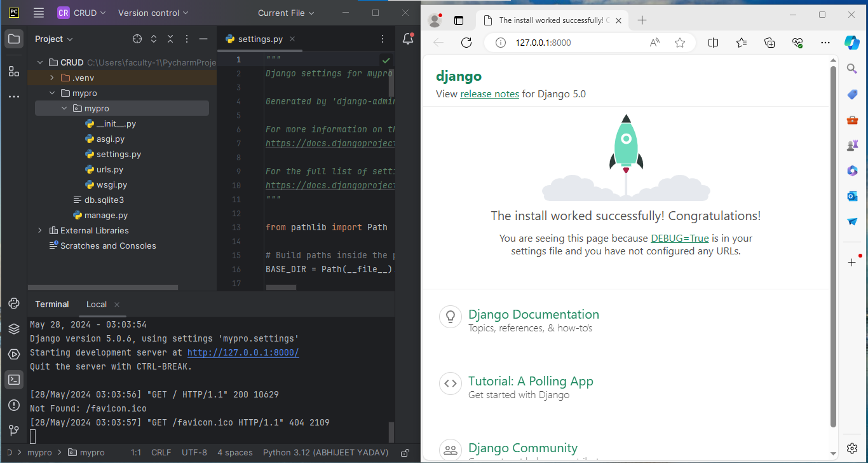Select db.sqlite3 file in tree
The width and height of the screenshot is (868, 463).
(x=99, y=200)
